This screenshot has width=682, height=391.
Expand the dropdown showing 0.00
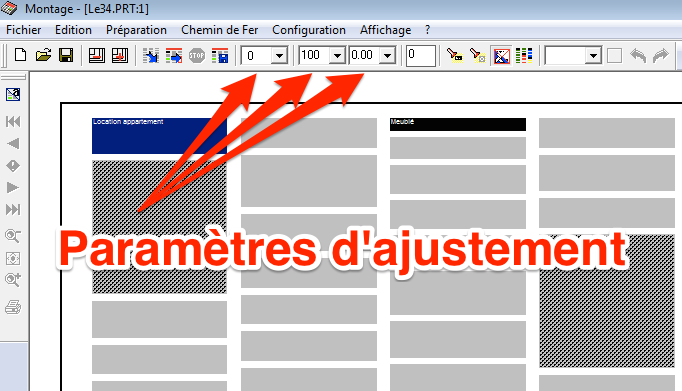tap(387, 56)
